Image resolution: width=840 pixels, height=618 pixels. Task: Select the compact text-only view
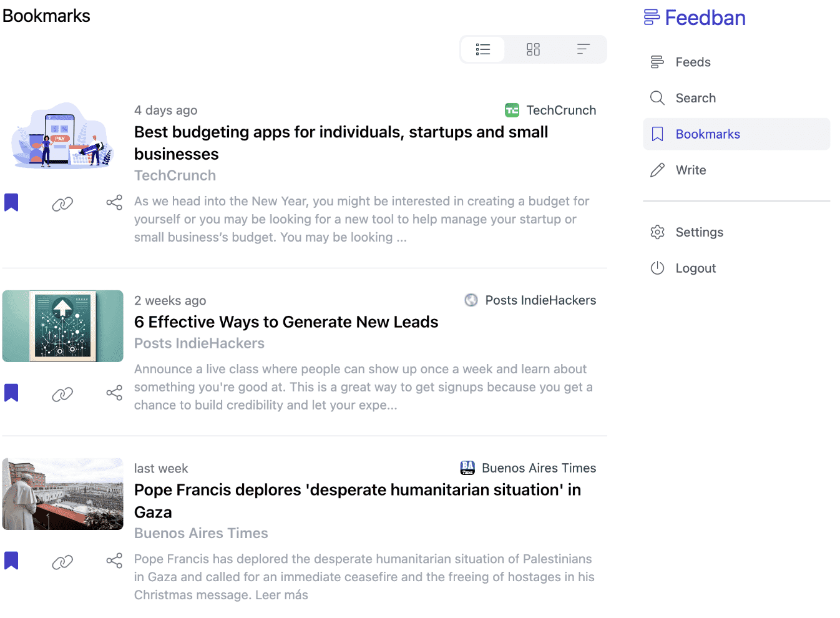[583, 49]
